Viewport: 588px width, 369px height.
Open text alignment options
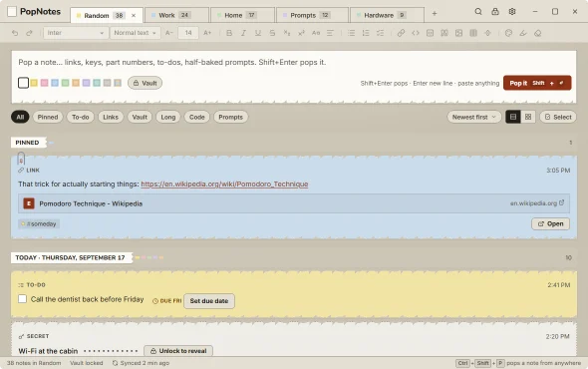pos(330,33)
